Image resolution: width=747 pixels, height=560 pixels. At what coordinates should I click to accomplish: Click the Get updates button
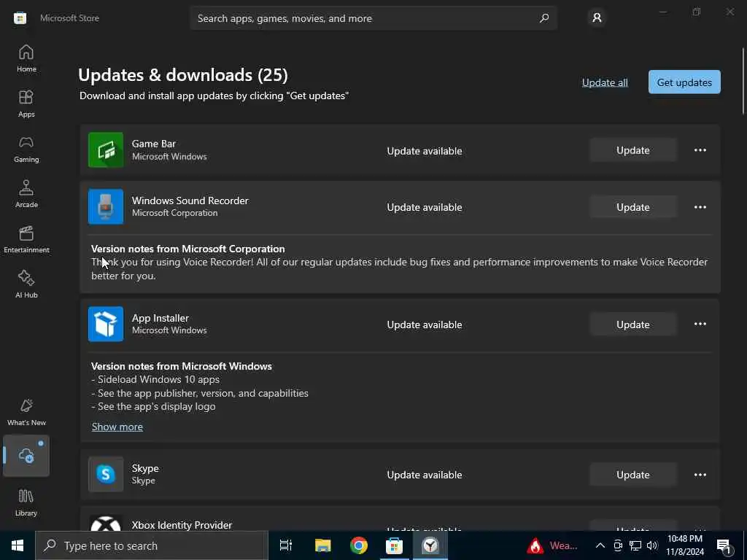tap(684, 82)
